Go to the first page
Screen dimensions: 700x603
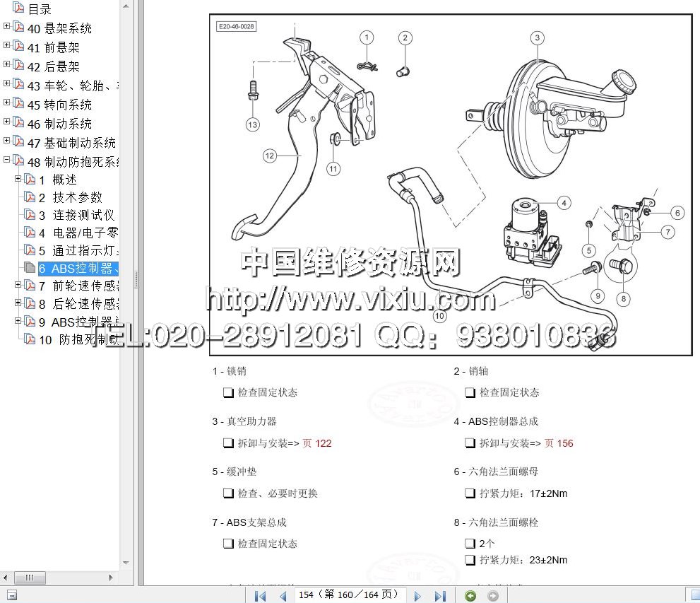(260, 596)
